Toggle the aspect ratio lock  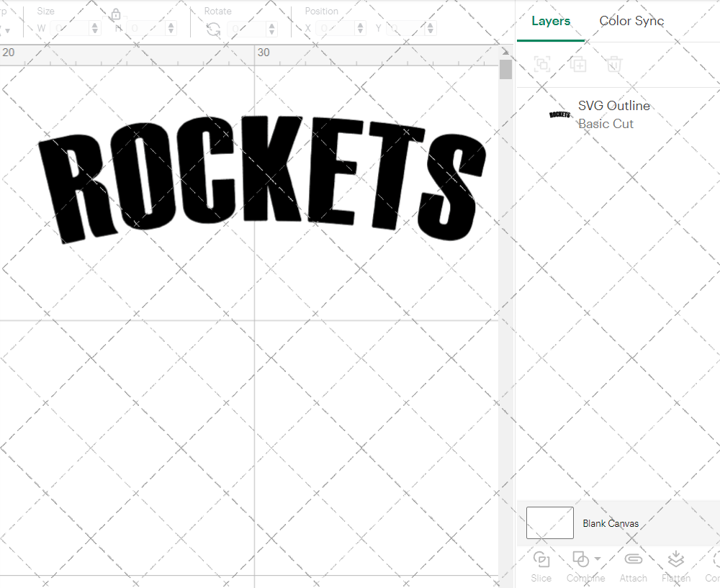[116, 14]
